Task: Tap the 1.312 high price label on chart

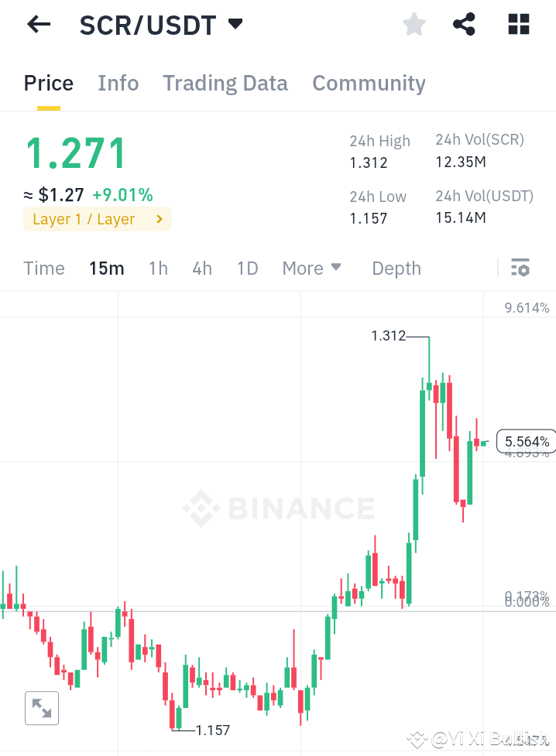Action: (x=390, y=336)
